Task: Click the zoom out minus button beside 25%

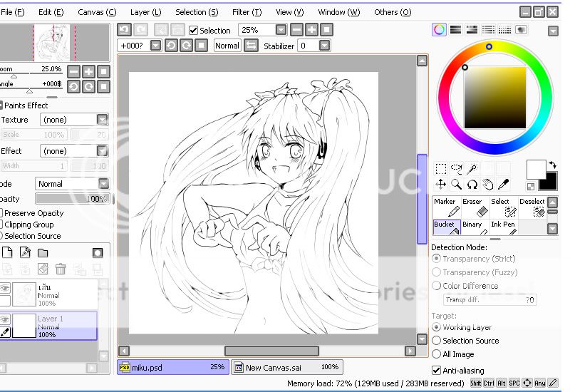Action: pyautogui.click(x=296, y=30)
